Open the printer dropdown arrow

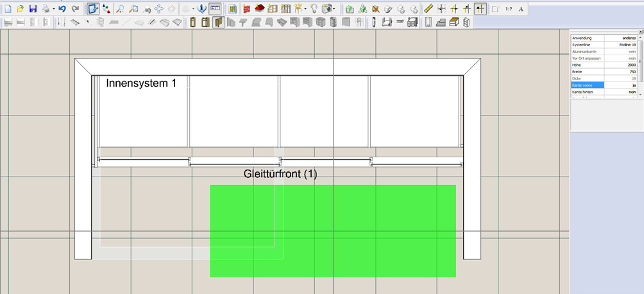coord(54,9)
